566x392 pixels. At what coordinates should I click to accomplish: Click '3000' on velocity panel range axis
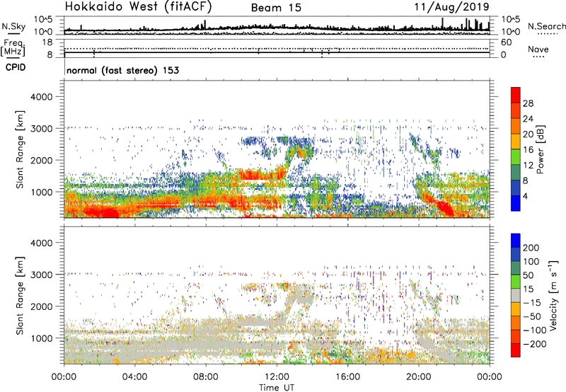tap(42, 275)
